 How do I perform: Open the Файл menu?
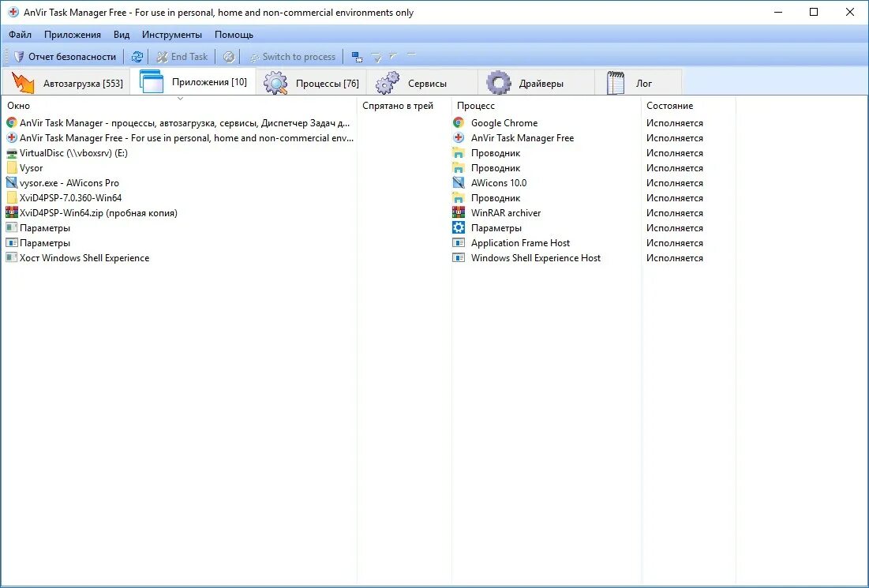pyautogui.click(x=20, y=35)
